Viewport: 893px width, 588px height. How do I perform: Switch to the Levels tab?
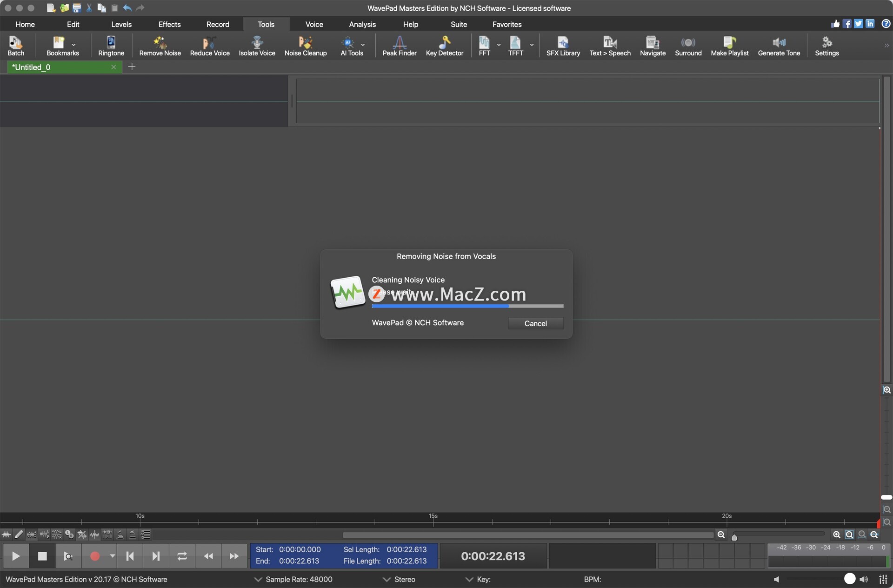[x=121, y=24]
